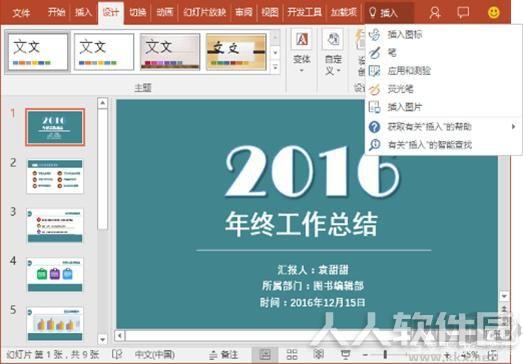Viewport: 523px width, 364px height.
Task: Click editing area vertical scroll down arrow
Action: (504, 296)
